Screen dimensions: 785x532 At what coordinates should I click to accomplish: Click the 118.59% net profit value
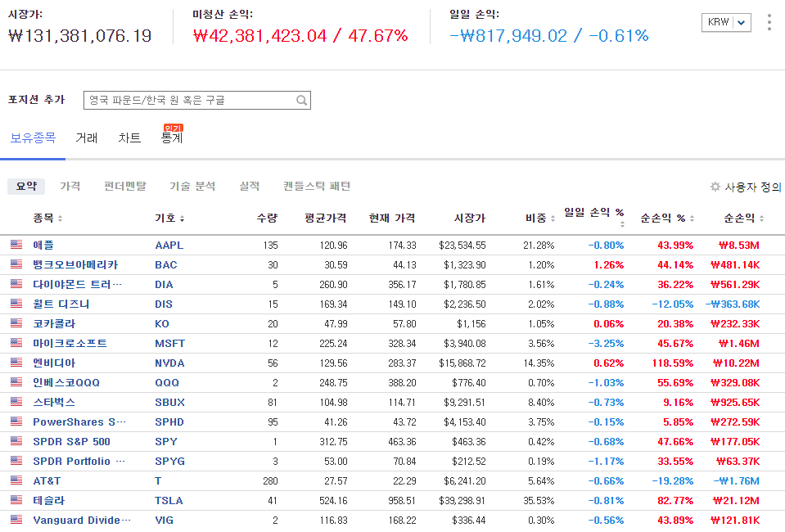point(673,363)
